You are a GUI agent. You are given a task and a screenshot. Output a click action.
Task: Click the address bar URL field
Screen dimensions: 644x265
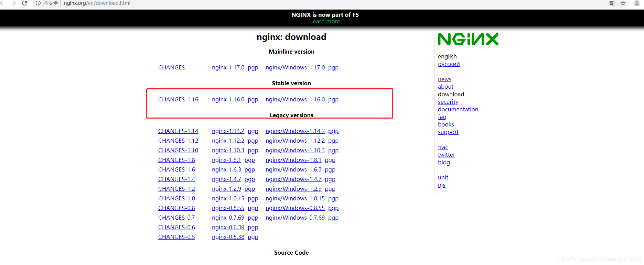coord(97,3)
